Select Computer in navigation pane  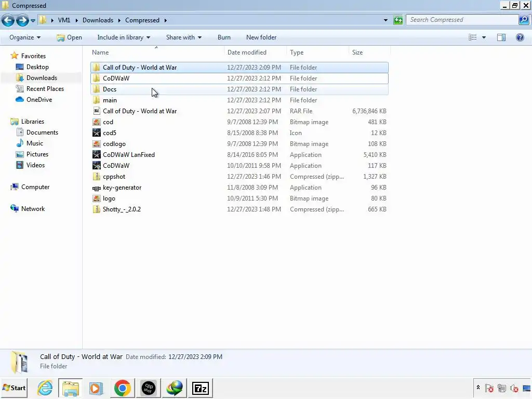35,187
